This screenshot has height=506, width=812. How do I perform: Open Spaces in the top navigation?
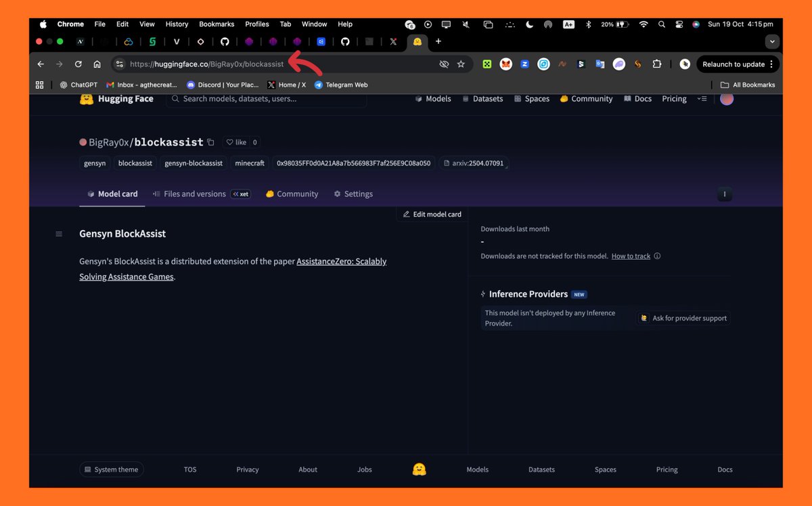pyautogui.click(x=532, y=99)
